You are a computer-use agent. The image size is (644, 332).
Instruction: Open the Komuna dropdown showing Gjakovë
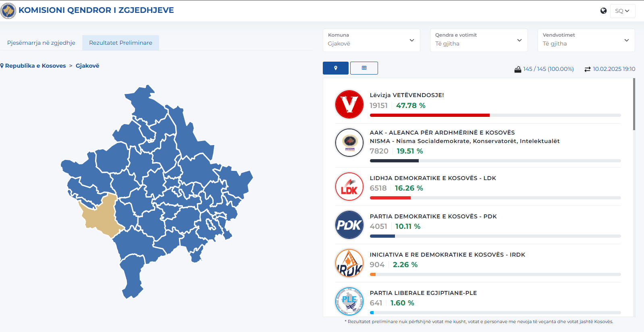[x=371, y=40]
